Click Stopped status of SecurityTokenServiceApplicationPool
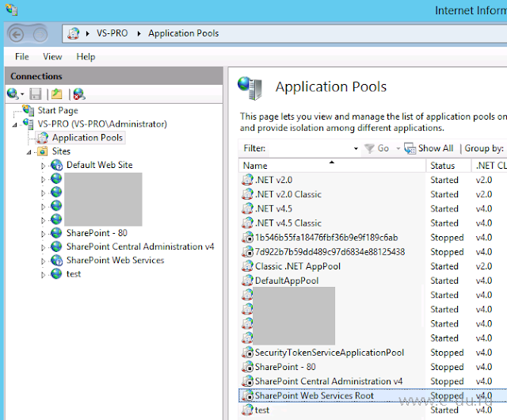 pyautogui.click(x=447, y=353)
